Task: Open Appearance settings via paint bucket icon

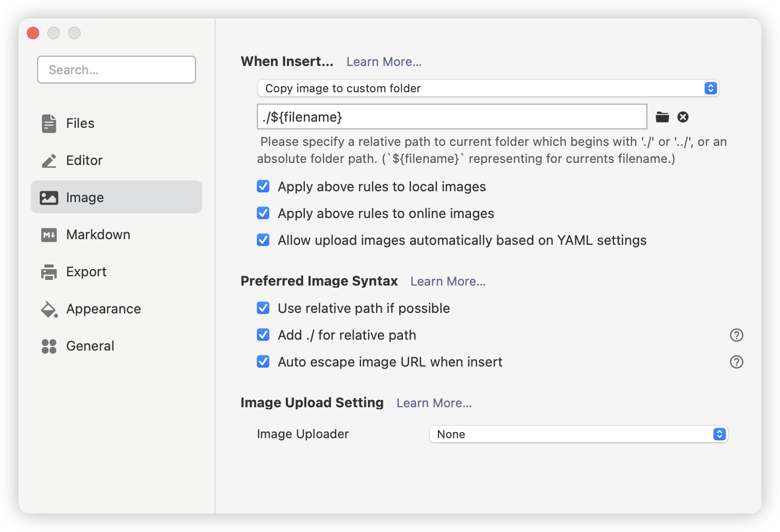Action: click(48, 309)
